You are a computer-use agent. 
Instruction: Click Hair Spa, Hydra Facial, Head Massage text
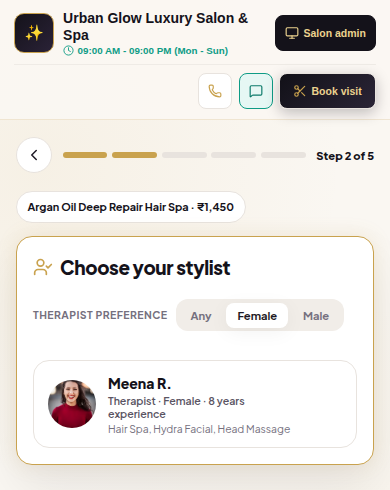[199, 429]
